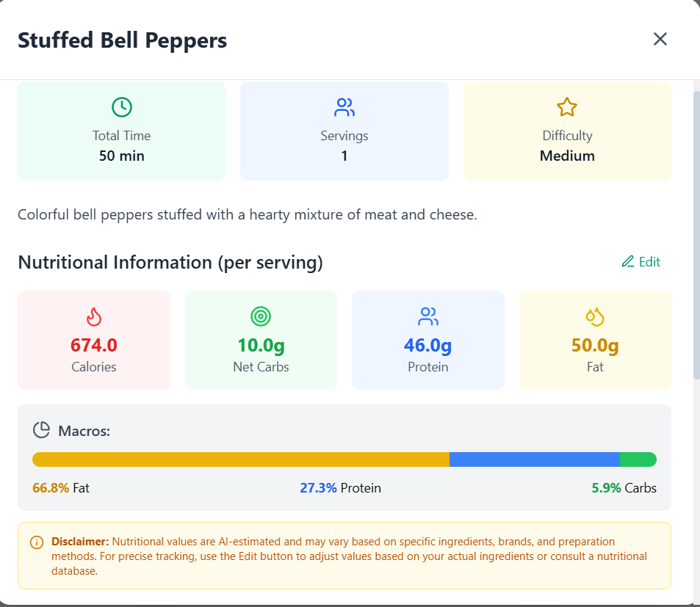Image resolution: width=700 pixels, height=607 pixels.
Task: Click the blue Protein segment of macros bar
Action: pyautogui.click(x=534, y=459)
